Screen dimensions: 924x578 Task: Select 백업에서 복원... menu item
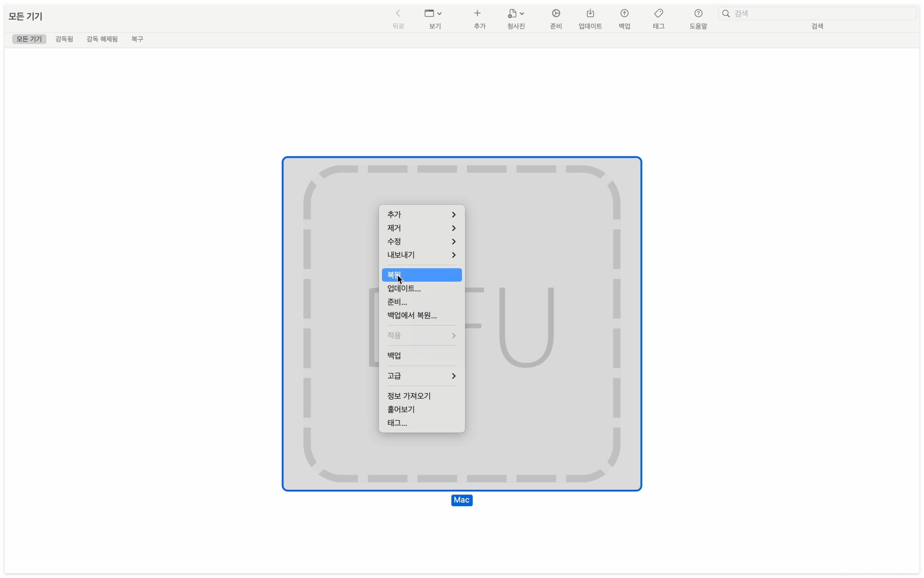[x=412, y=315]
